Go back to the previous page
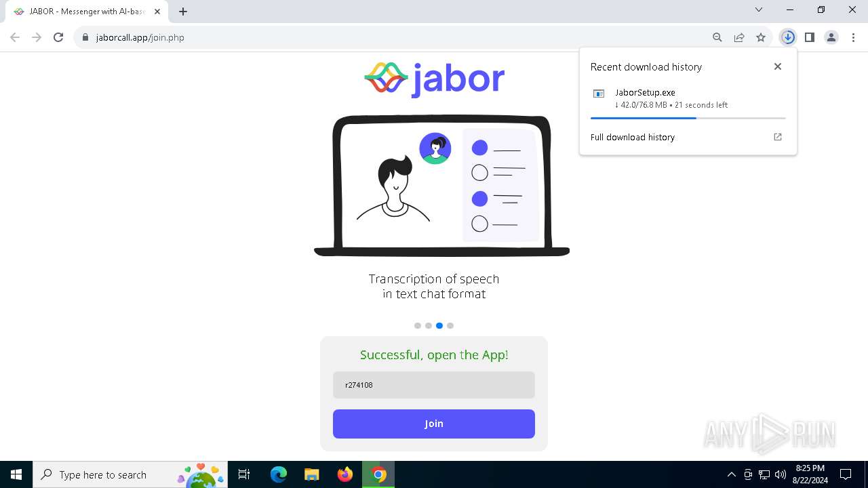868x488 pixels. pos(15,37)
